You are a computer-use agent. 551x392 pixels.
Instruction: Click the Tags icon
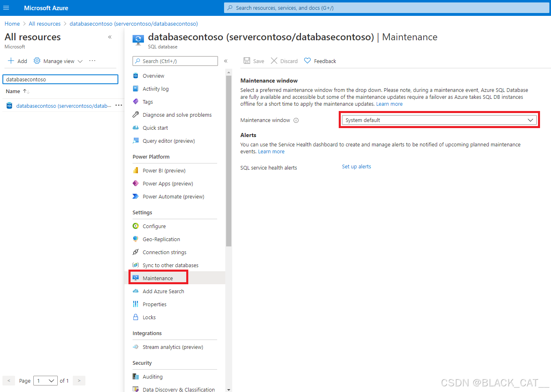136,102
